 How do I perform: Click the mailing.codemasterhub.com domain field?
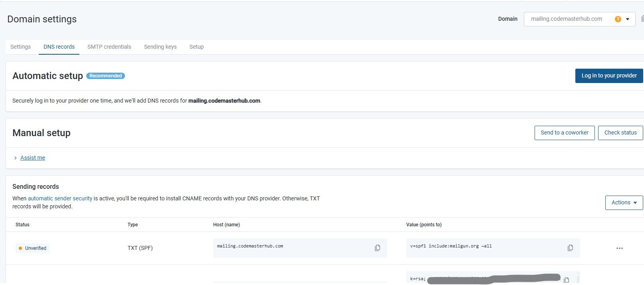tap(566, 19)
